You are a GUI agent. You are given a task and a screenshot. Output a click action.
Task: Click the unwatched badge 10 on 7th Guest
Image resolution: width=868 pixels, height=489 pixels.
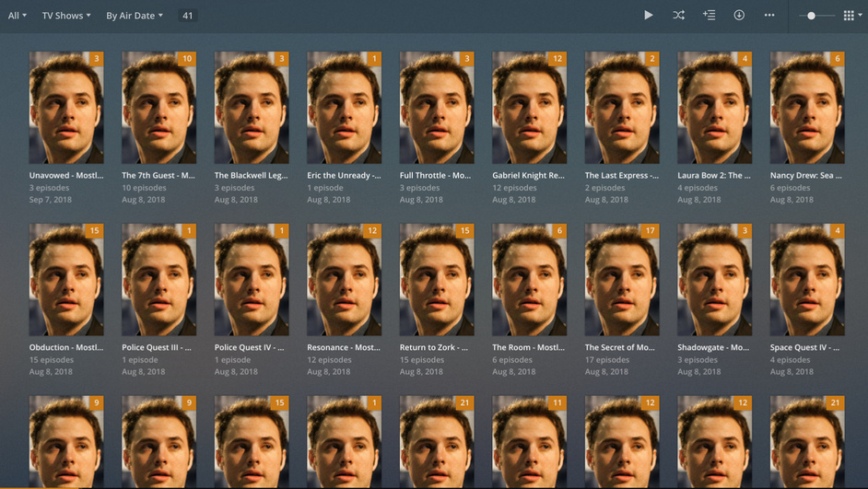186,59
